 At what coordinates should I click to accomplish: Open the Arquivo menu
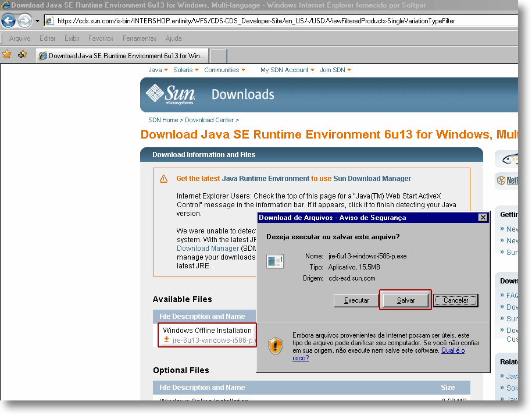pyautogui.click(x=20, y=38)
